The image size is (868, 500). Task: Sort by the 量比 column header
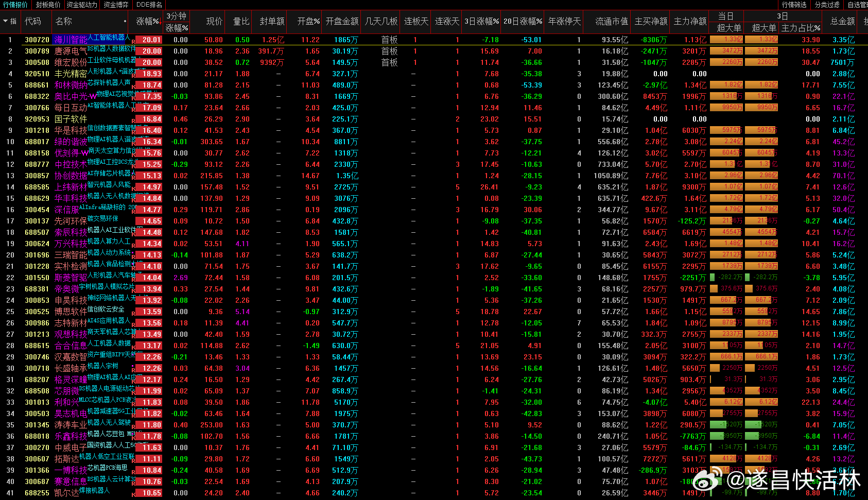click(241, 21)
